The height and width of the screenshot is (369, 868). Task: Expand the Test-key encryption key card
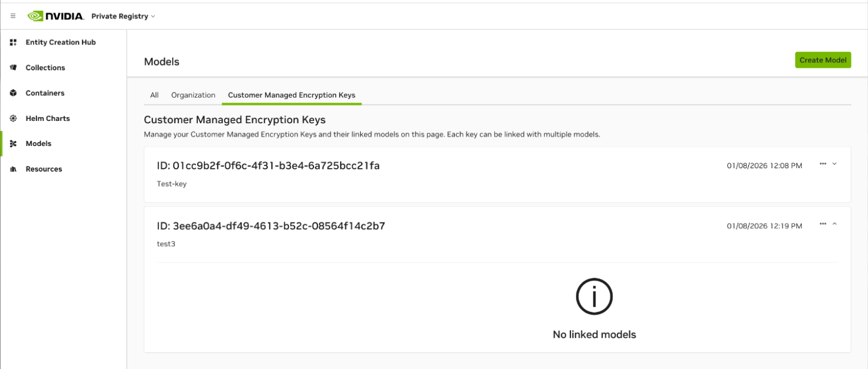point(835,164)
